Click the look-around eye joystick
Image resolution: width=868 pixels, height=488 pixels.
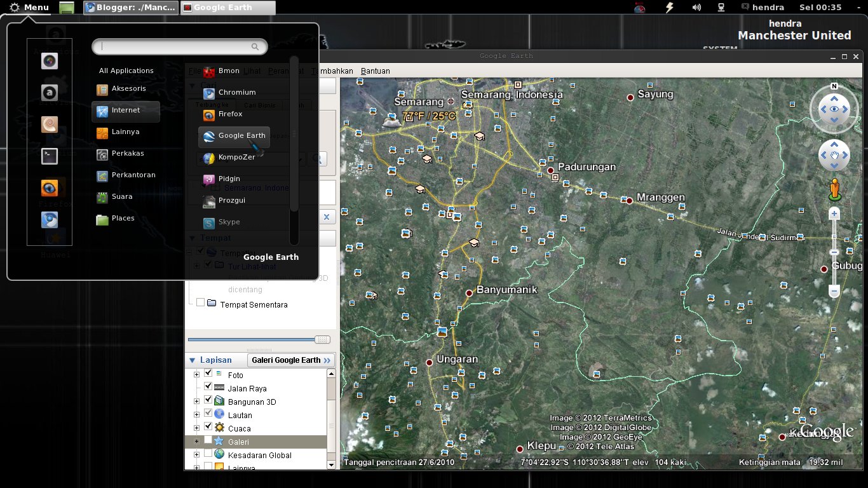834,109
